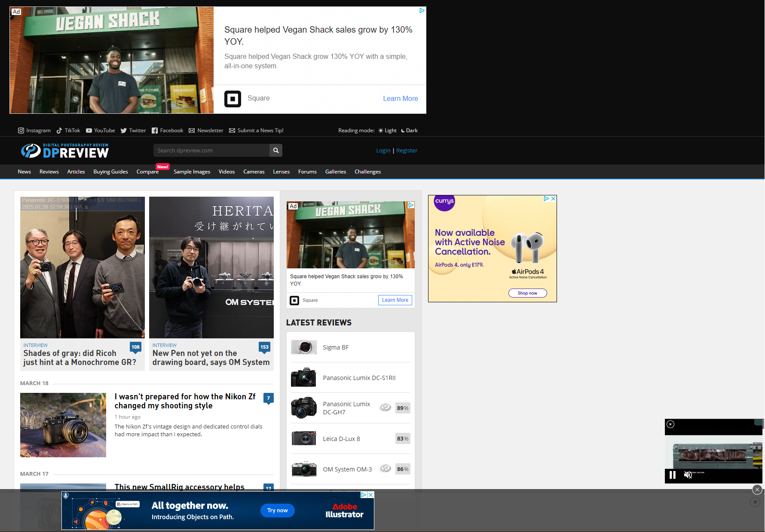
Task: Click the Lumix DC-S1RII camera thumbnail
Action: (304, 377)
